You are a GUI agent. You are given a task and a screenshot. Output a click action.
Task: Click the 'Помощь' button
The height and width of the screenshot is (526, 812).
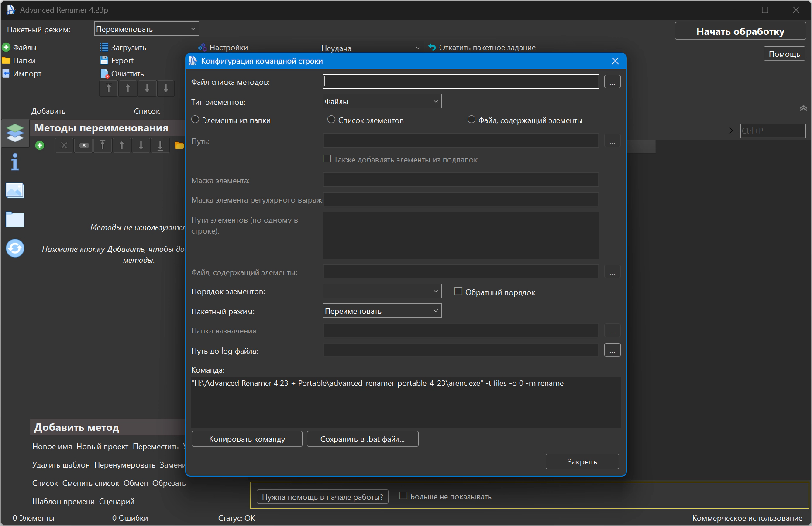click(784, 54)
